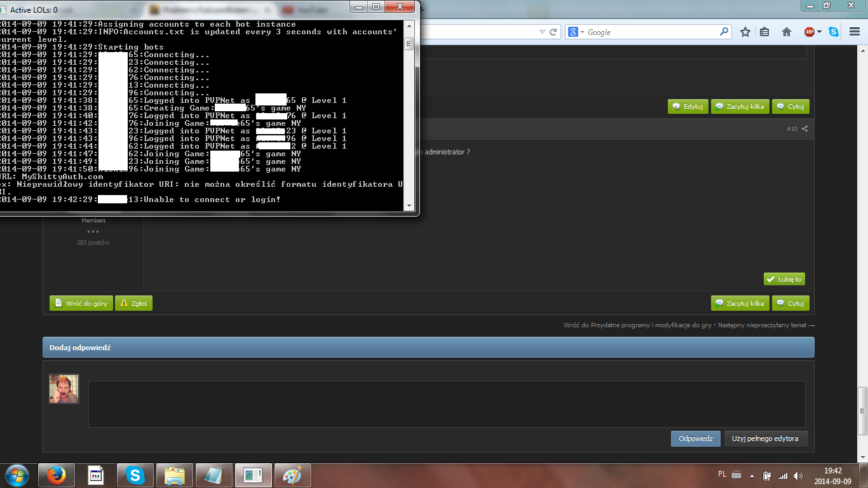Open Windows Explorer folder taskbar icon

coord(174,475)
